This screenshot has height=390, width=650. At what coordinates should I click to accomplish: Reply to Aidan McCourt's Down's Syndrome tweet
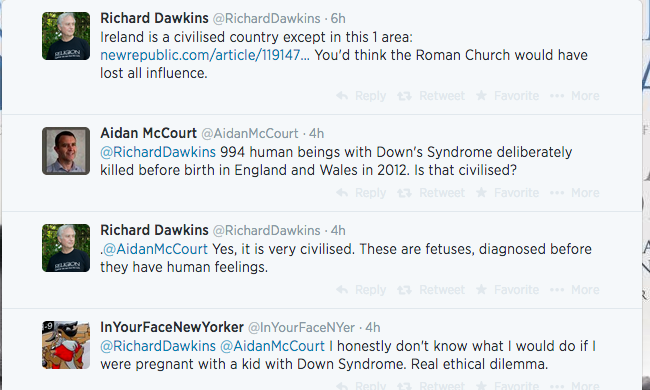(x=361, y=193)
